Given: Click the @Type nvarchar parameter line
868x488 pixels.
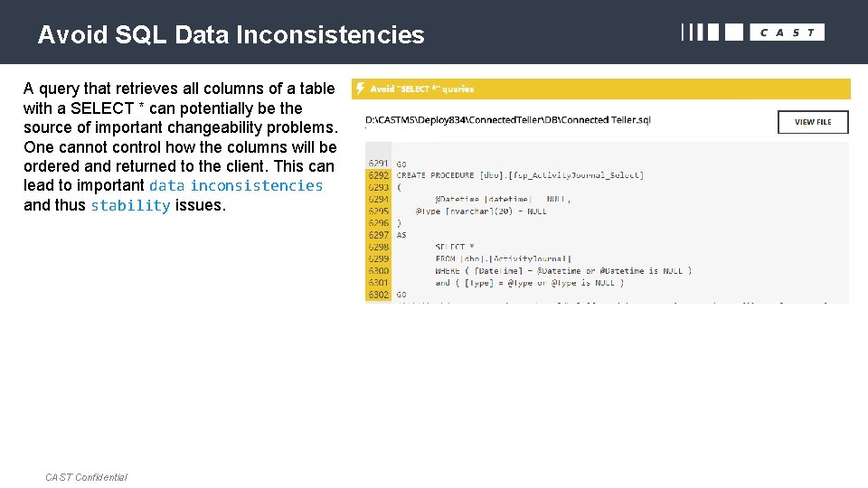Looking at the screenshot, I should (x=481, y=211).
